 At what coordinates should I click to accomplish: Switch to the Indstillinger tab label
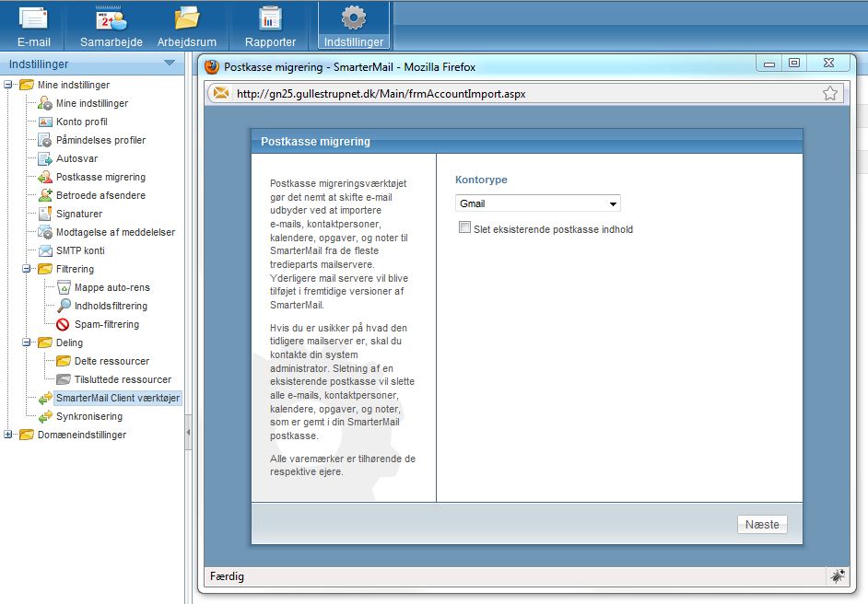coord(354,42)
